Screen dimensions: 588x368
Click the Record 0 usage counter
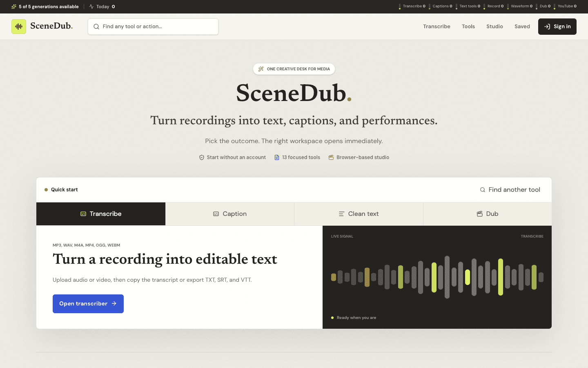click(494, 7)
